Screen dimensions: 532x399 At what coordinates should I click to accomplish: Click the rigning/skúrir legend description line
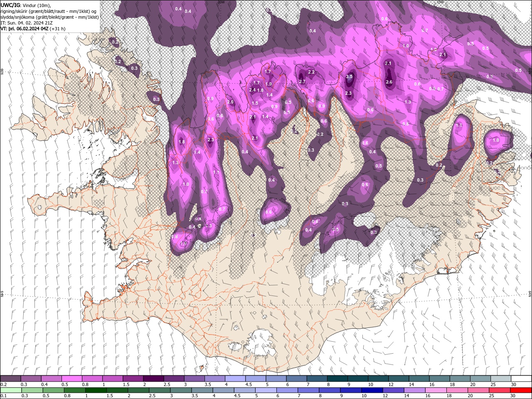coord(49,11)
